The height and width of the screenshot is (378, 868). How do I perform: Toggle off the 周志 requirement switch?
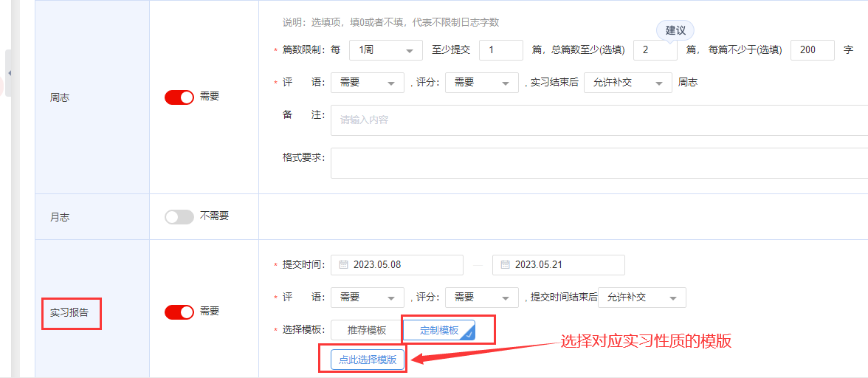point(179,97)
